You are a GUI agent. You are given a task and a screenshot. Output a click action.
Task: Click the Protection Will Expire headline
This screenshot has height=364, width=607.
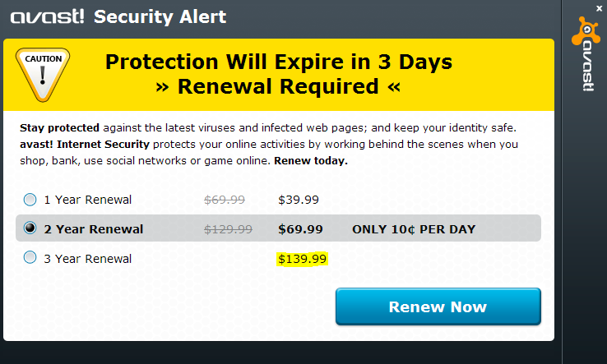(279, 62)
